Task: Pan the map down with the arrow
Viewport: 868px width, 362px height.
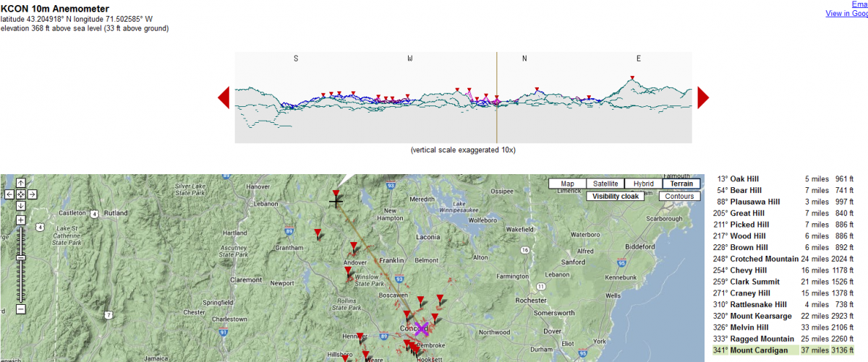Action: pyautogui.click(x=21, y=205)
